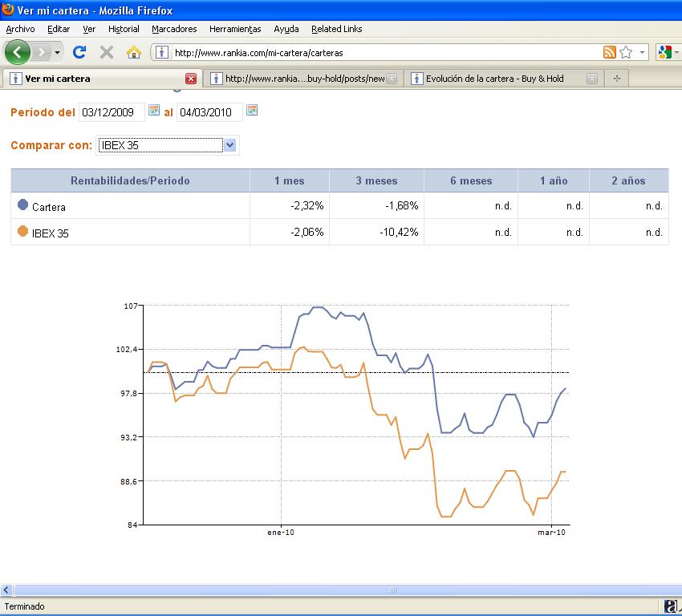
Task: Open the Herramientas menu
Action: coord(235,29)
